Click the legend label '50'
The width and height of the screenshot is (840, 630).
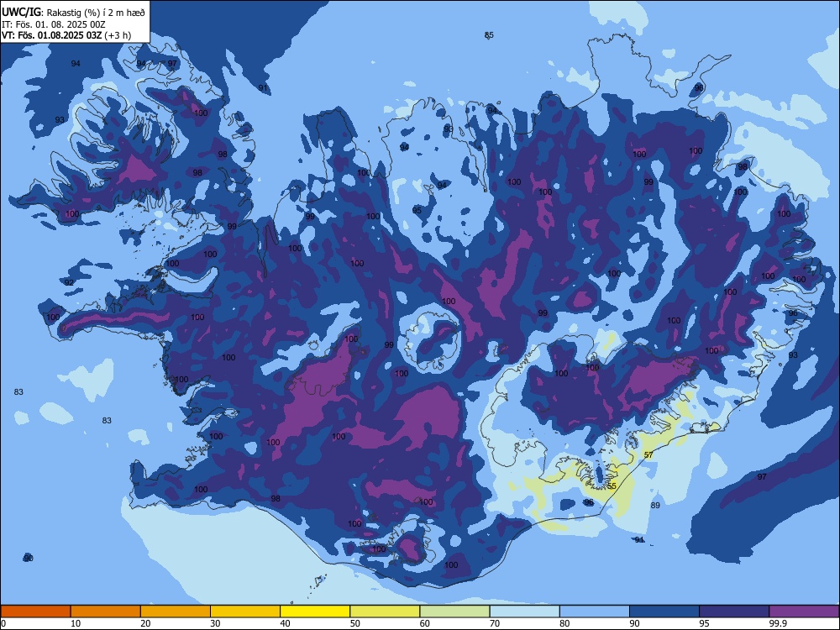(354, 623)
